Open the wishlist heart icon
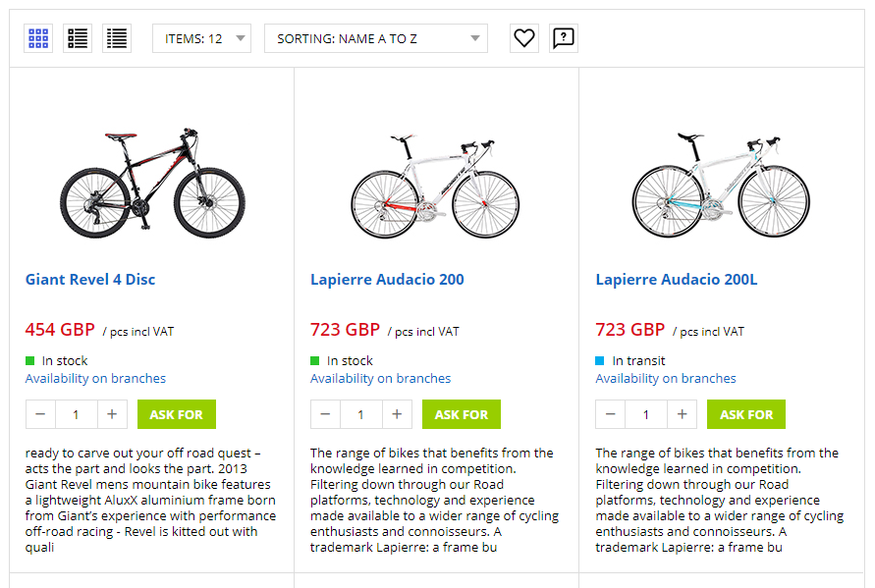 click(524, 38)
